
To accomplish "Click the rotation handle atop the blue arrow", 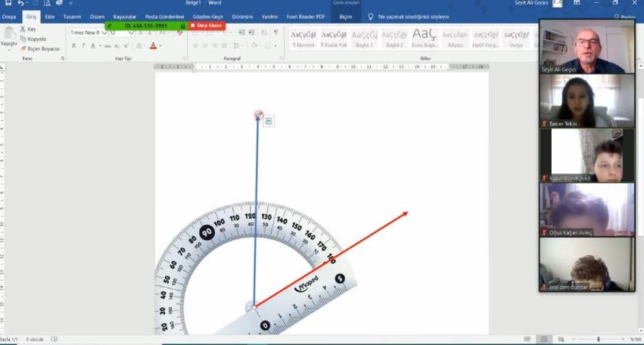I will [258, 114].
